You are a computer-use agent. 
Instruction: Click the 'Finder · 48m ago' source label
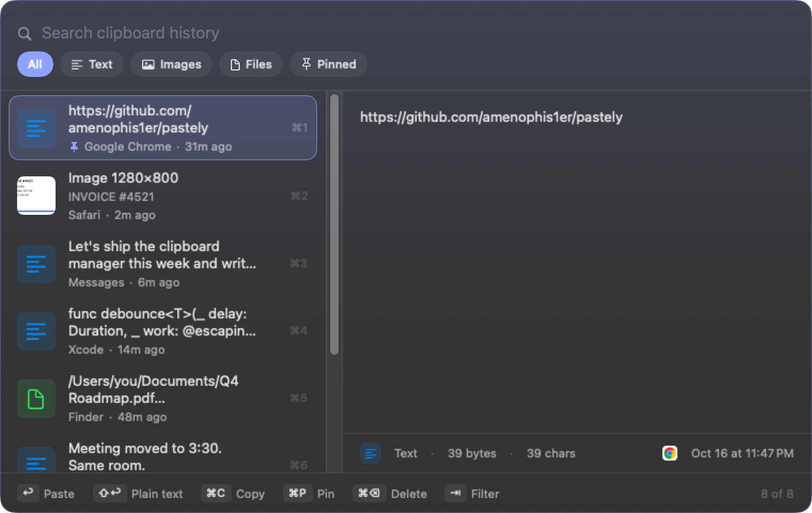(118, 417)
